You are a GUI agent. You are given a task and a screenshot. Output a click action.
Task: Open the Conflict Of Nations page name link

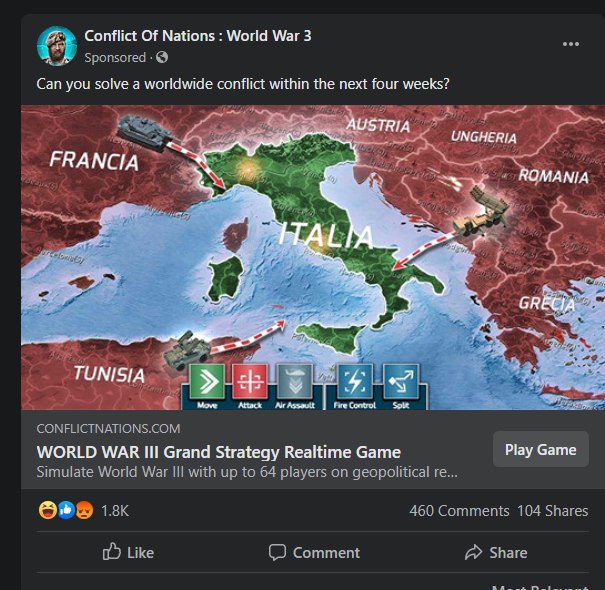click(198, 36)
